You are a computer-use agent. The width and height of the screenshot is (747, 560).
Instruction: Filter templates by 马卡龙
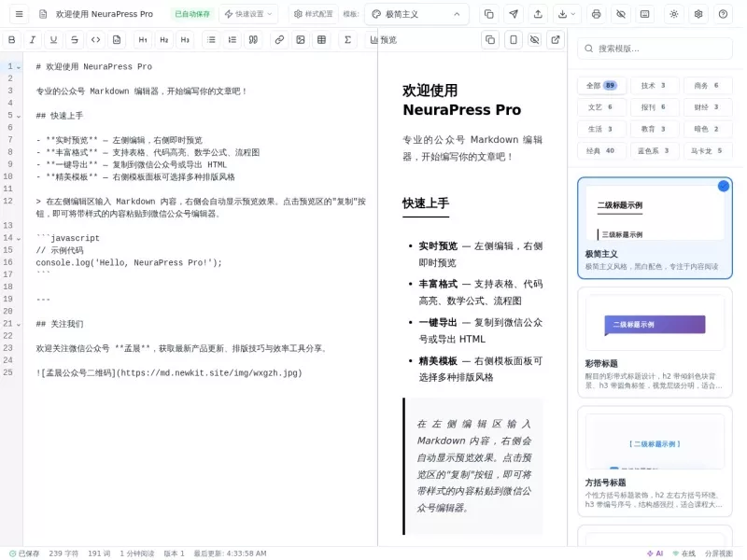[707, 151]
